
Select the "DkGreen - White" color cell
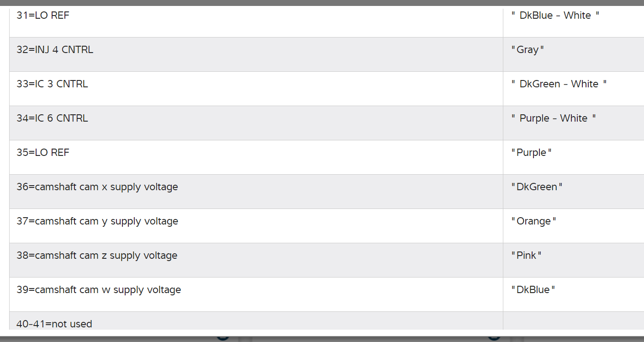[559, 84]
